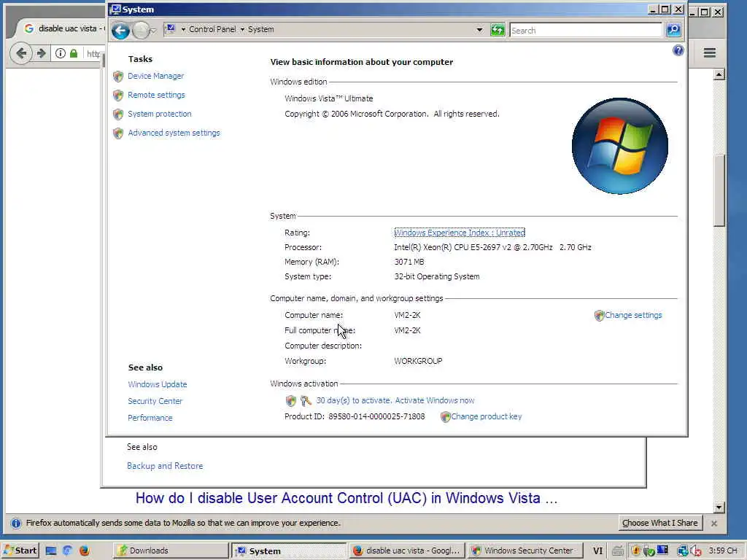Dismiss the Firefox data notification bar
Screen dimensions: 747x560
713,524
